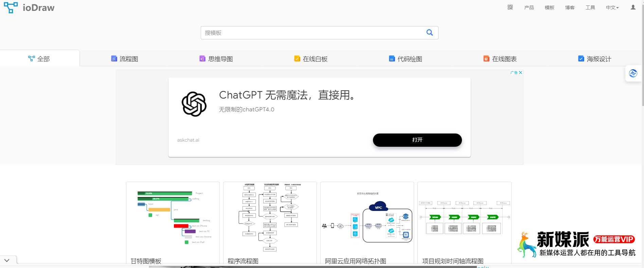644x268 pixels.
Task: Click the ChatGPT 无需魔法 ad headline
Action: tap(287, 95)
